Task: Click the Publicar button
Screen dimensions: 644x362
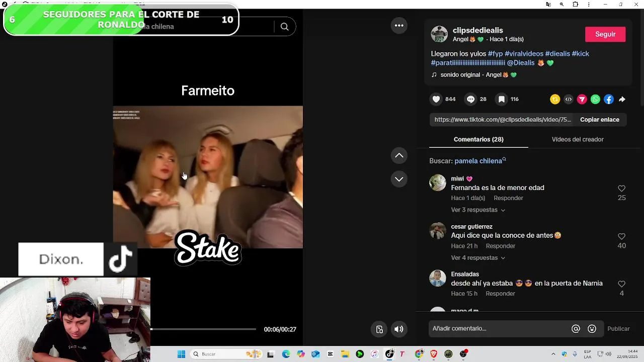Action: [x=618, y=329]
